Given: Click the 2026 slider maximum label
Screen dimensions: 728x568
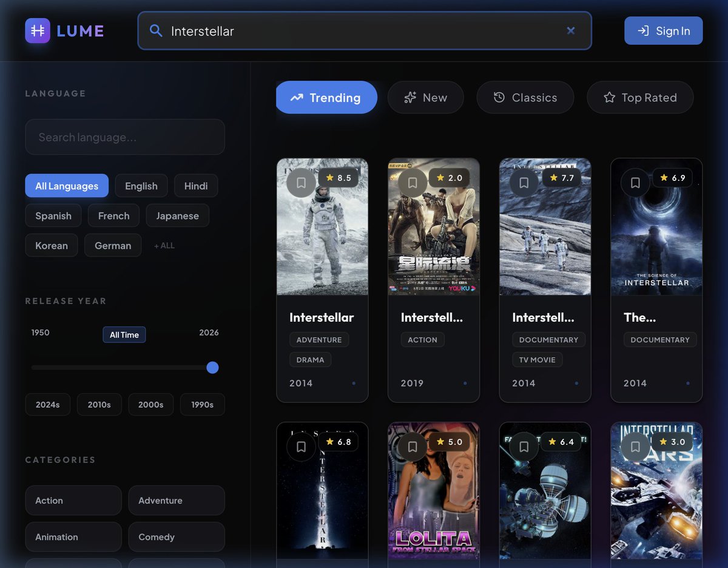Looking at the screenshot, I should click(x=209, y=333).
